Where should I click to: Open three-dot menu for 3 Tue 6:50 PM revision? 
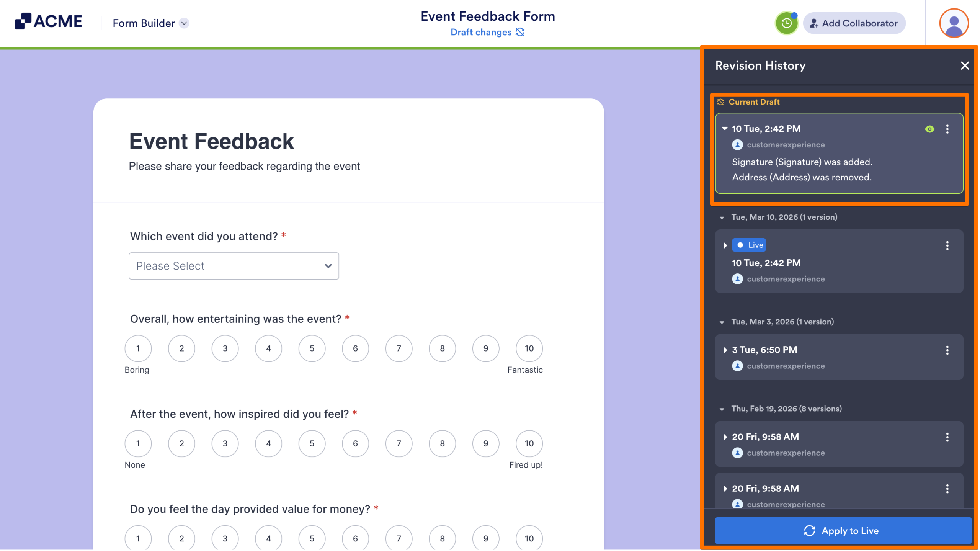tap(947, 350)
